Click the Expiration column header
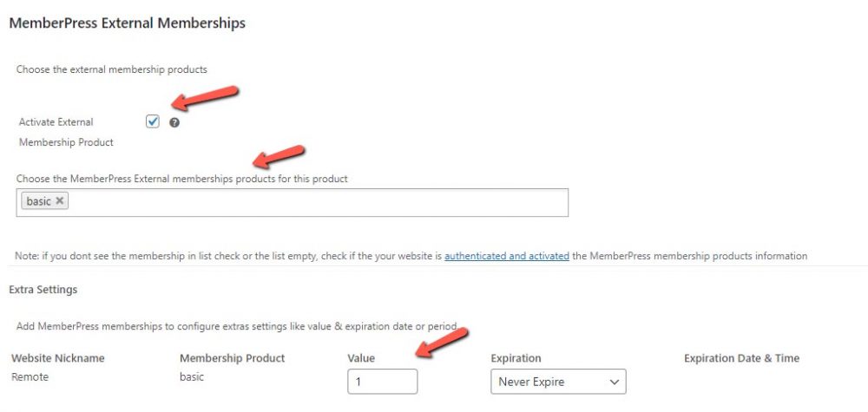Viewport: 868px width, 412px height. point(516,358)
